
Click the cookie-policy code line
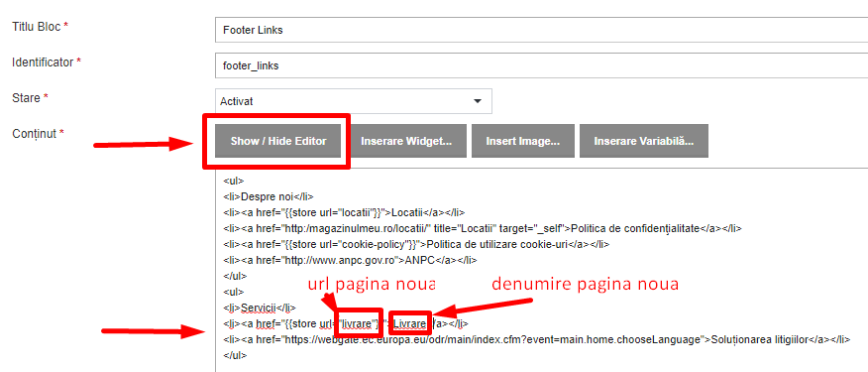(x=417, y=244)
